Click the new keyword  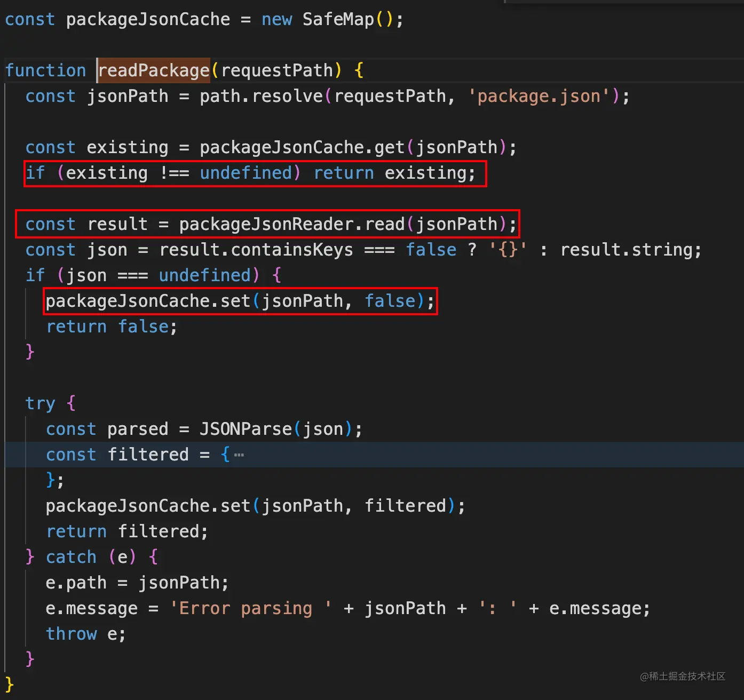coord(277,20)
